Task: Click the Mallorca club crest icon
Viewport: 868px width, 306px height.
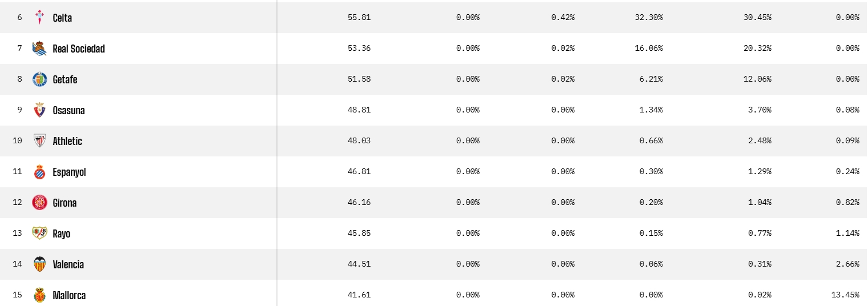Action: pos(39,295)
